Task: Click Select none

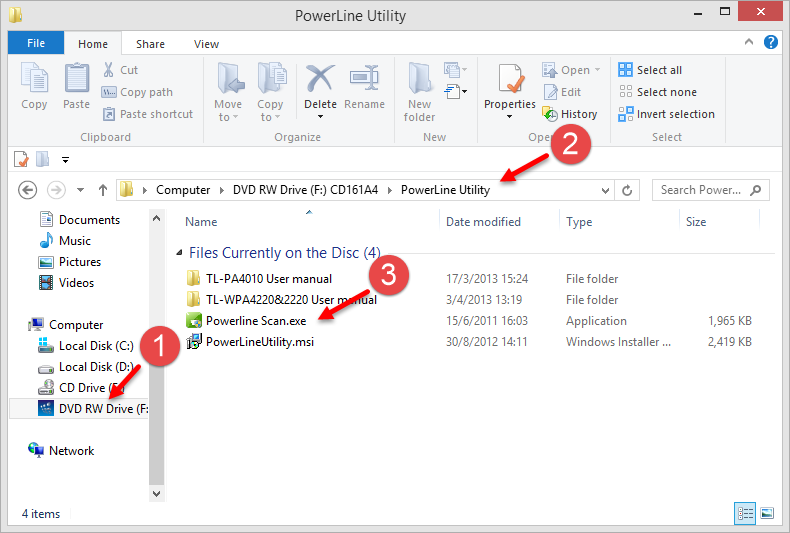Action: [657, 92]
